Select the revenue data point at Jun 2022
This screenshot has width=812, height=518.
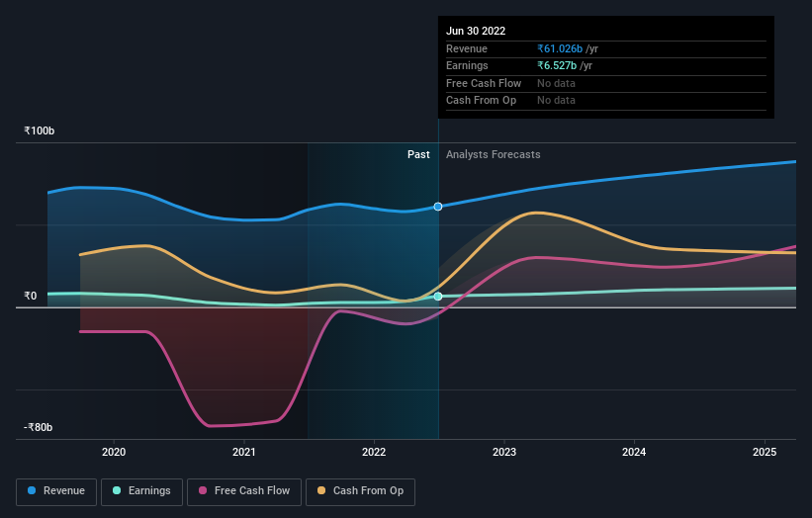[x=438, y=207]
